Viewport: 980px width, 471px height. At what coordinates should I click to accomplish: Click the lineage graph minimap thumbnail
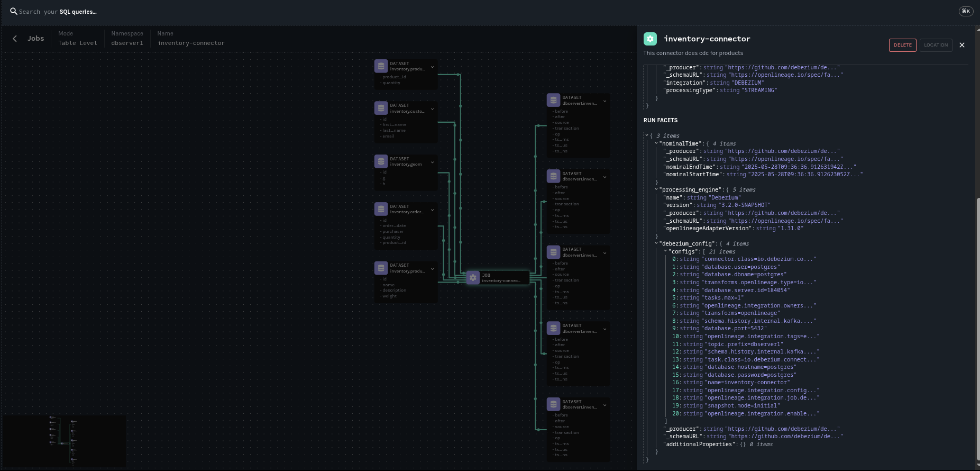click(x=65, y=441)
